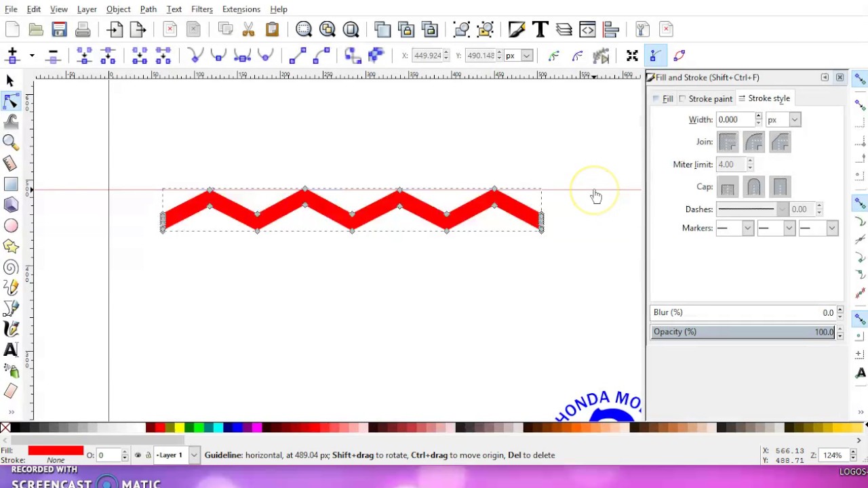Select the Rectangle tool
The height and width of the screenshot is (488, 868).
tap(10, 184)
